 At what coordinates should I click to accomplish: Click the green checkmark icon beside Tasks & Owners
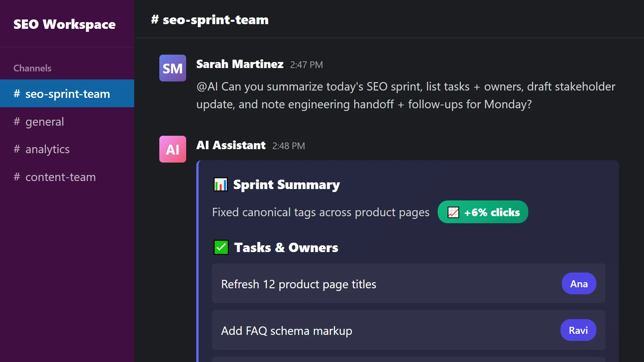pyautogui.click(x=221, y=247)
